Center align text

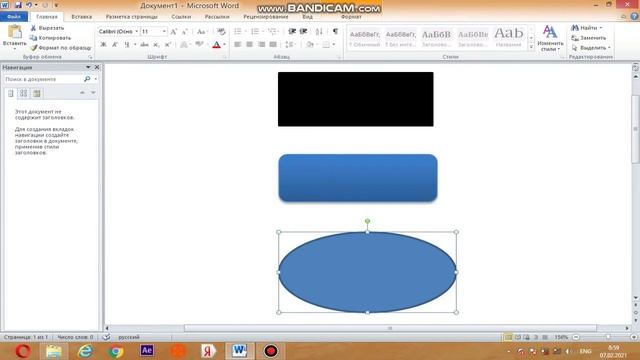[249, 44]
